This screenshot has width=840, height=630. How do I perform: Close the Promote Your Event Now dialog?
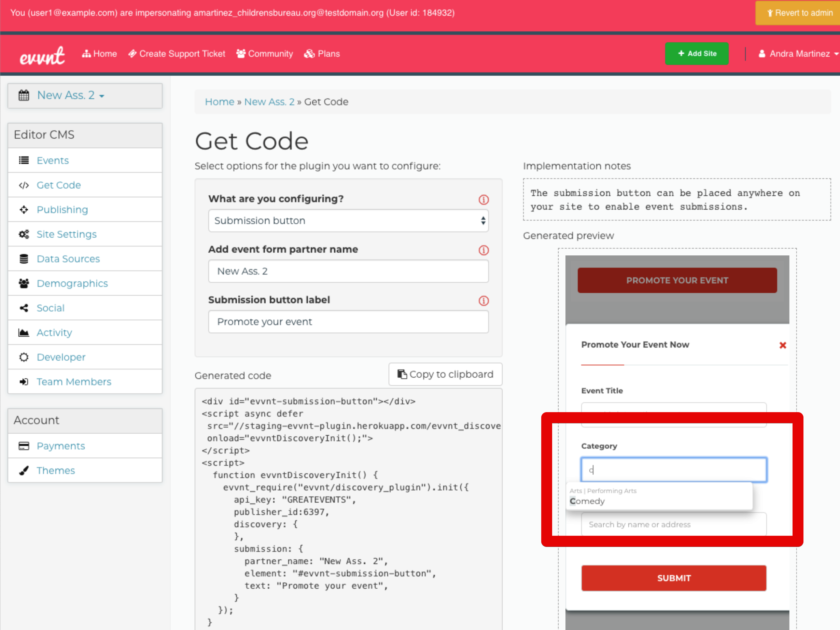point(783,345)
